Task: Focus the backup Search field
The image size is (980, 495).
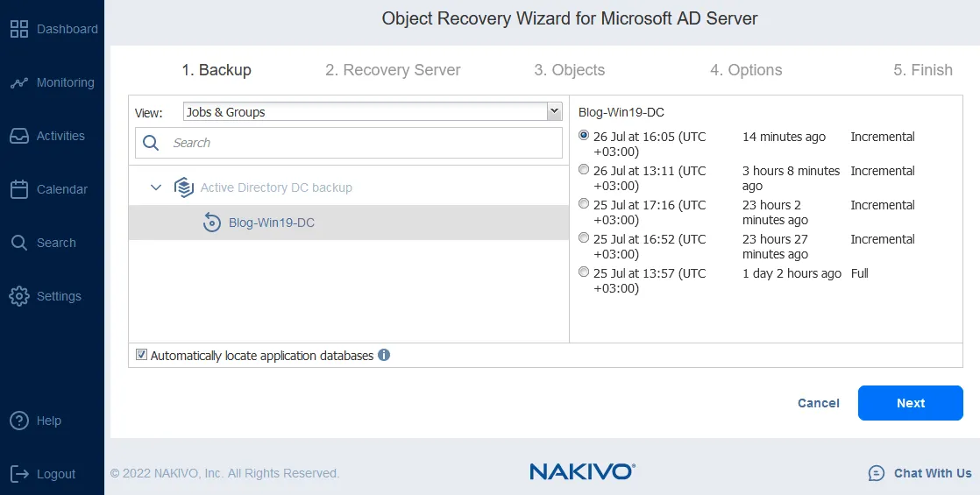Action: pyautogui.click(x=359, y=143)
